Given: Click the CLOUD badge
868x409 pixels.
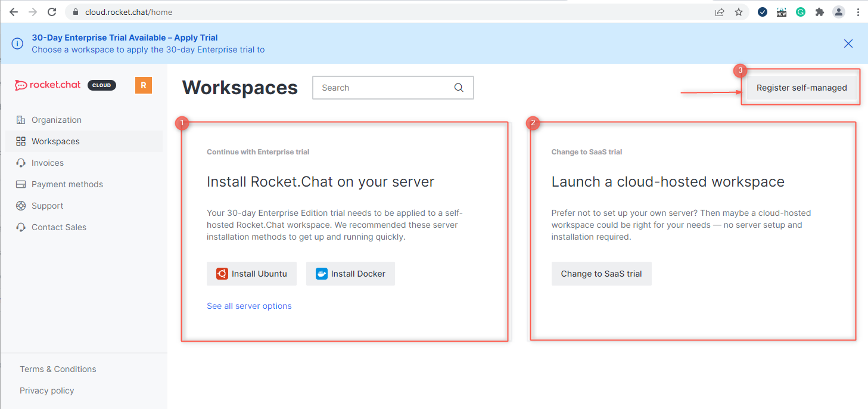Looking at the screenshot, I should [x=102, y=85].
